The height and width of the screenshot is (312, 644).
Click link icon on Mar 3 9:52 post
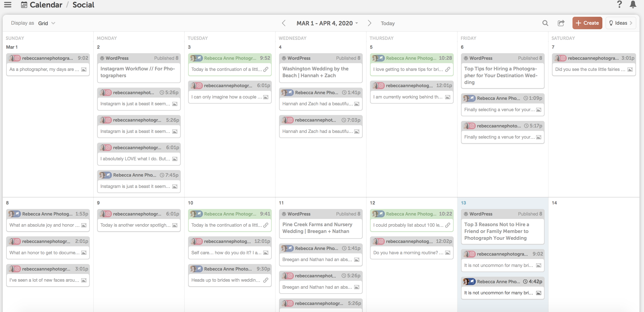266,69
